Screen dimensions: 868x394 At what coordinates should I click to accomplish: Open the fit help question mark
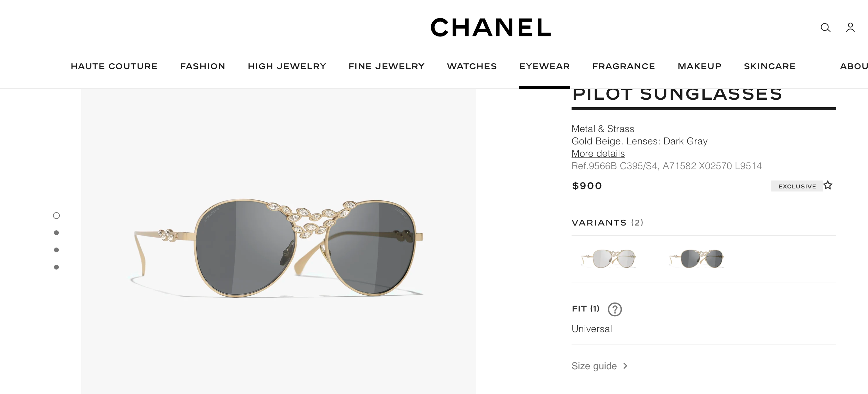point(615,309)
